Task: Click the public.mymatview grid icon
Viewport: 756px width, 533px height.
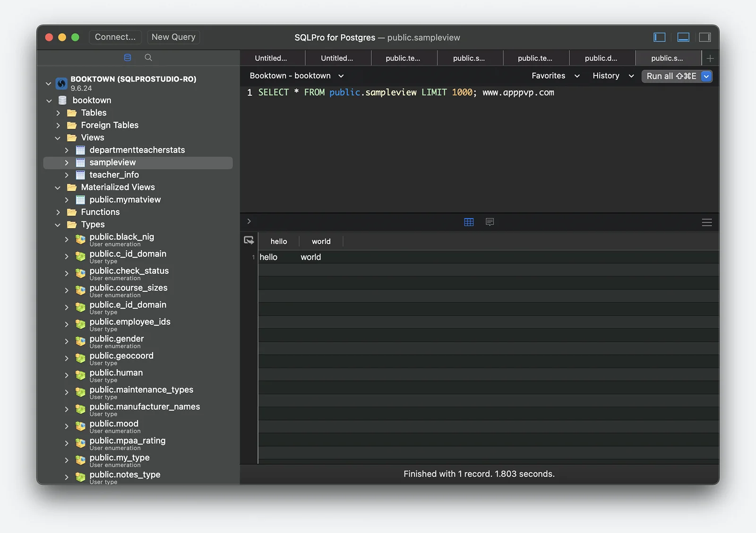Action: pos(81,200)
